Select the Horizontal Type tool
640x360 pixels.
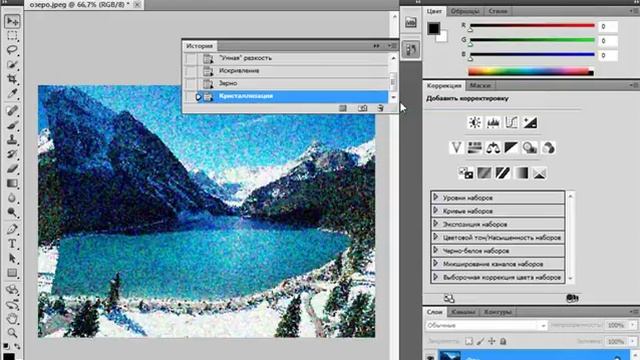(12, 244)
